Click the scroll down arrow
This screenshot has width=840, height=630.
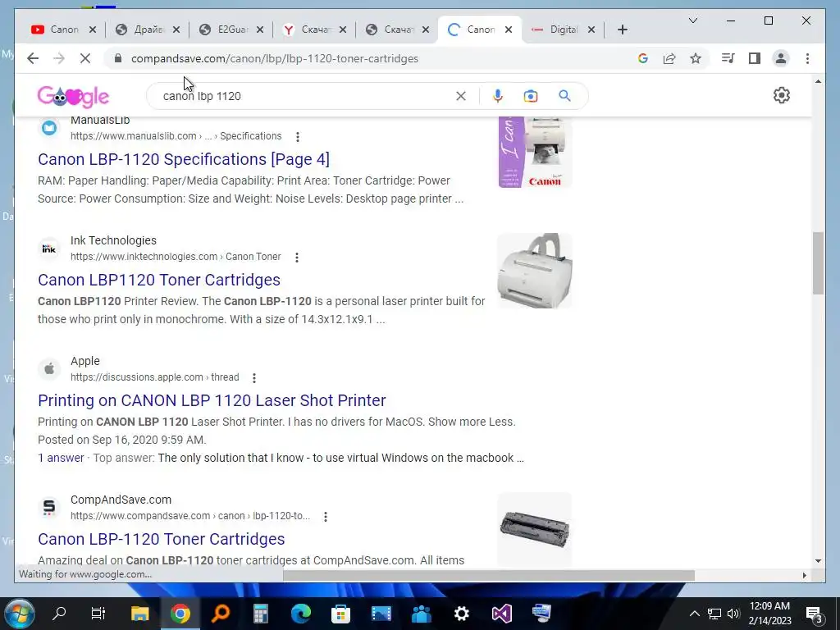(818, 561)
